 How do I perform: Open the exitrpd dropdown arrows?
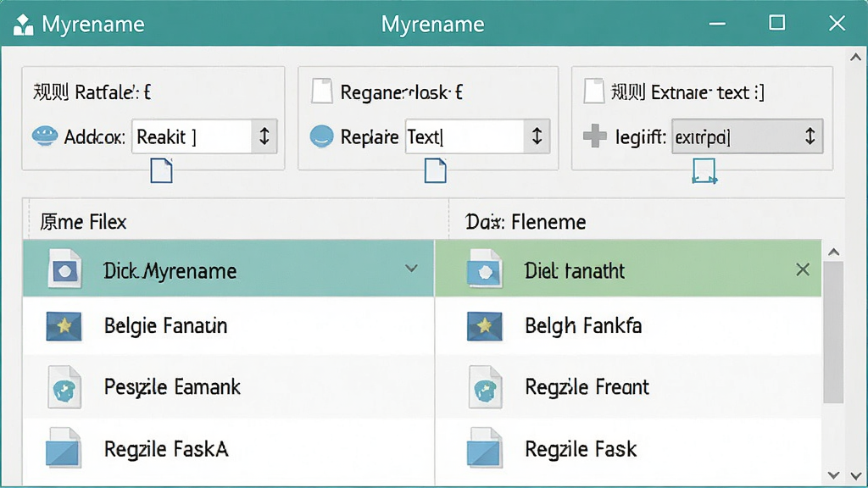pos(810,136)
